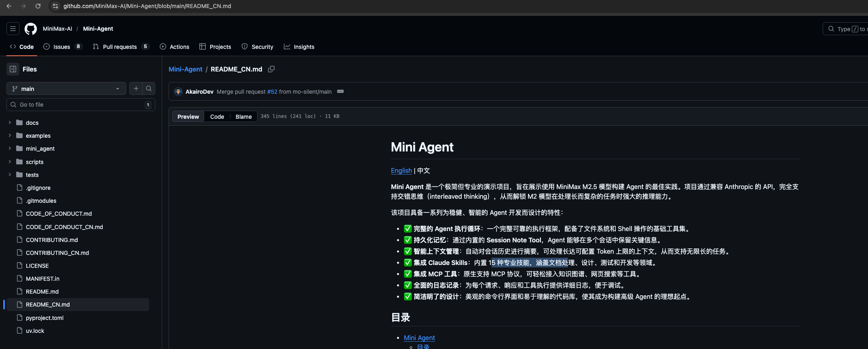The height and width of the screenshot is (349, 868).
Task: Reload the page with the refresh icon
Action: 38,6
